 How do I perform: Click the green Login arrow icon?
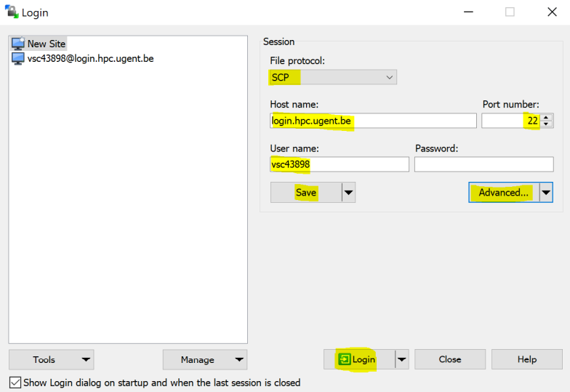[x=345, y=359]
